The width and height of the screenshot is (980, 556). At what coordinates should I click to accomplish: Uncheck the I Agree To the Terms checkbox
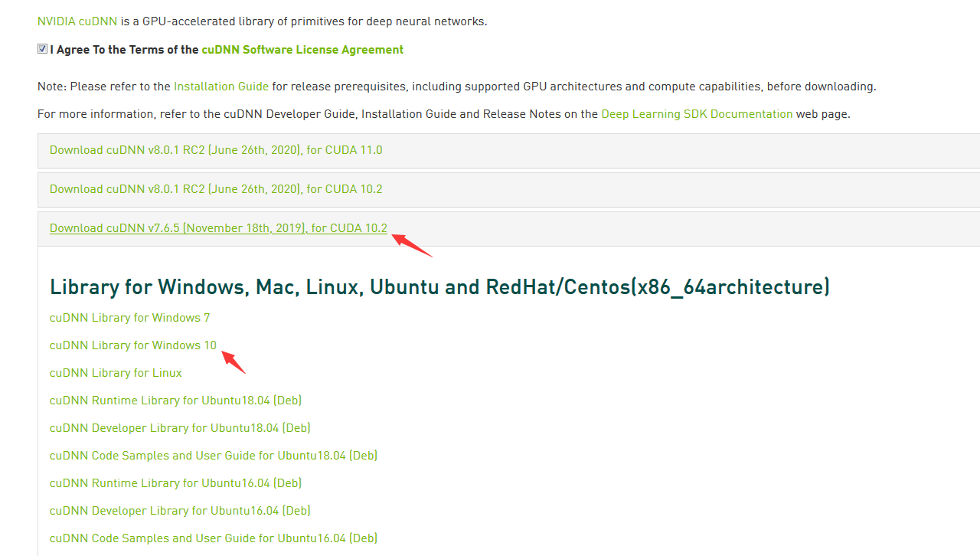click(42, 49)
